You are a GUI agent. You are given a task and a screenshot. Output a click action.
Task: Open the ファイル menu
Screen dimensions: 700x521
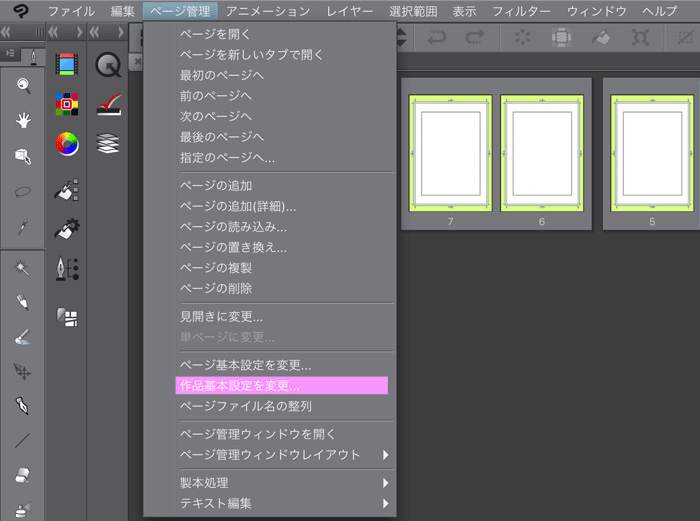coord(71,11)
